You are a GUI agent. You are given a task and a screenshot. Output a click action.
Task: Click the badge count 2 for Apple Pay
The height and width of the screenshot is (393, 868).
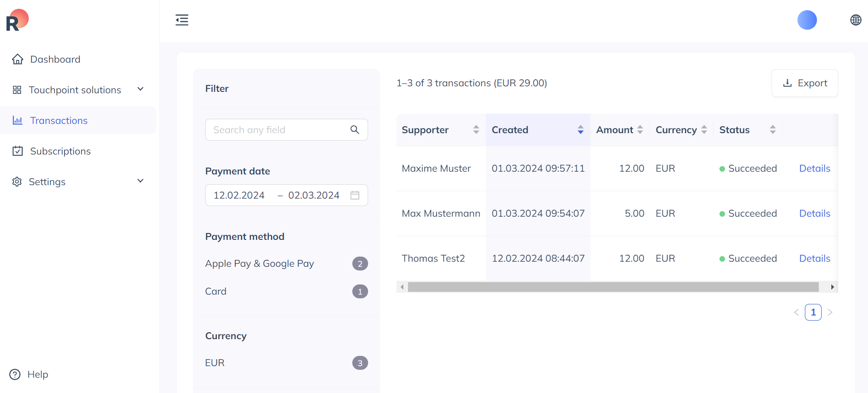(x=360, y=264)
